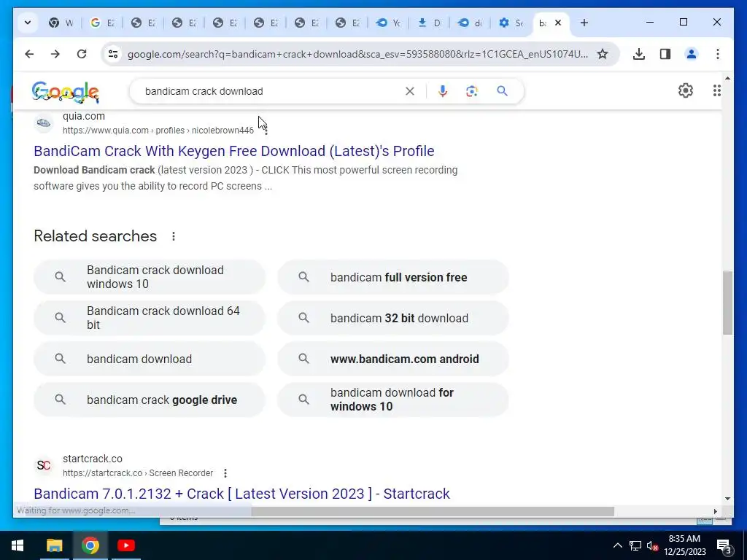Switch to the Google tab with G icon
The image size is (747, 560).
102,23
